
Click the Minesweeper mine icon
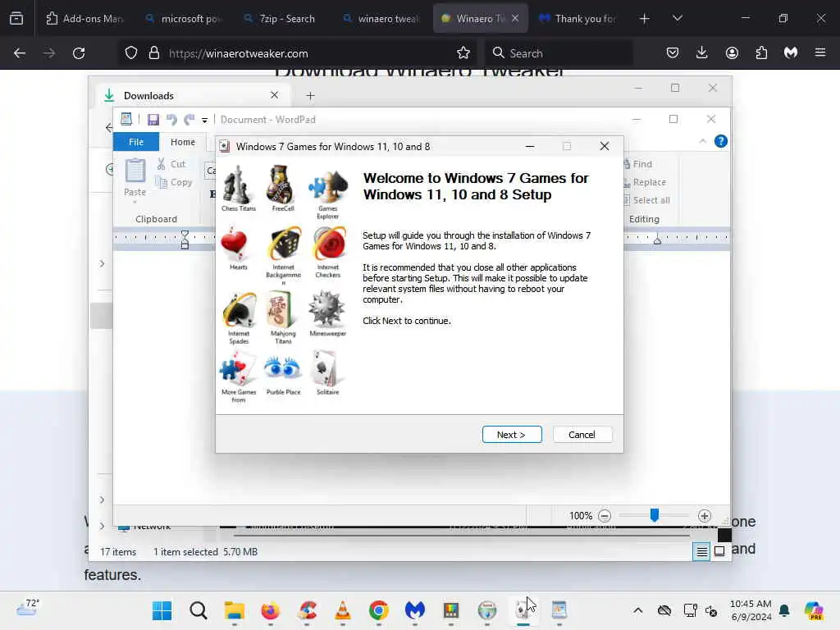[326, 309]
